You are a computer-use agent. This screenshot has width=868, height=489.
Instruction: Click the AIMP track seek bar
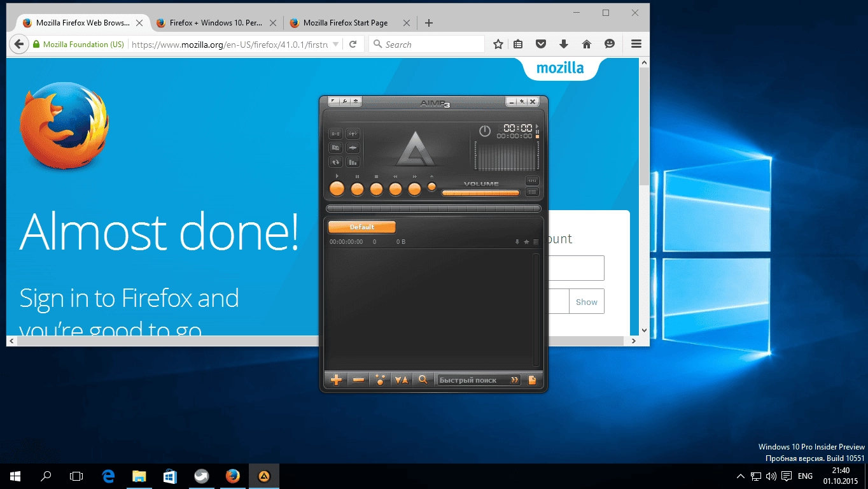(x=433, y=208)
